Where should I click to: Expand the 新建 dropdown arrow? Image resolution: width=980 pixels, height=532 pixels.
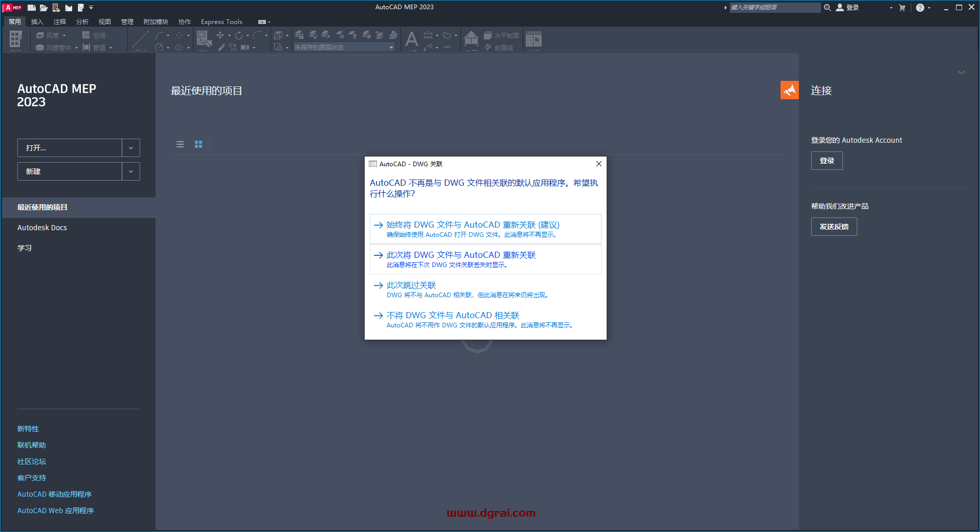click(x=131, y=171)
